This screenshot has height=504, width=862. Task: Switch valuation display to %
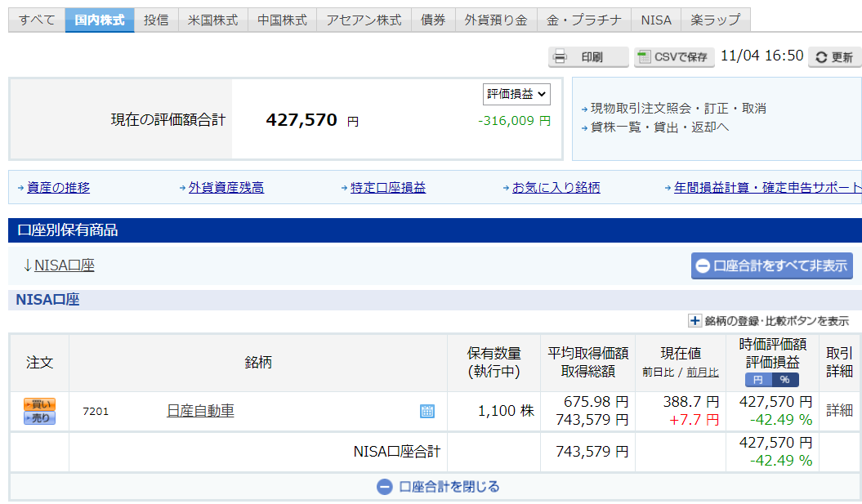point(785,379)
